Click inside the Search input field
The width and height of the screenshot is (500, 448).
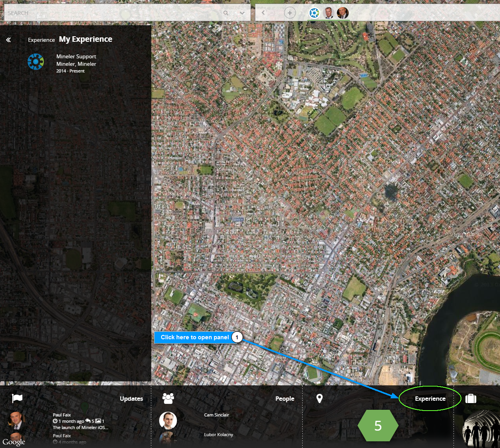(x=110, y=13)
